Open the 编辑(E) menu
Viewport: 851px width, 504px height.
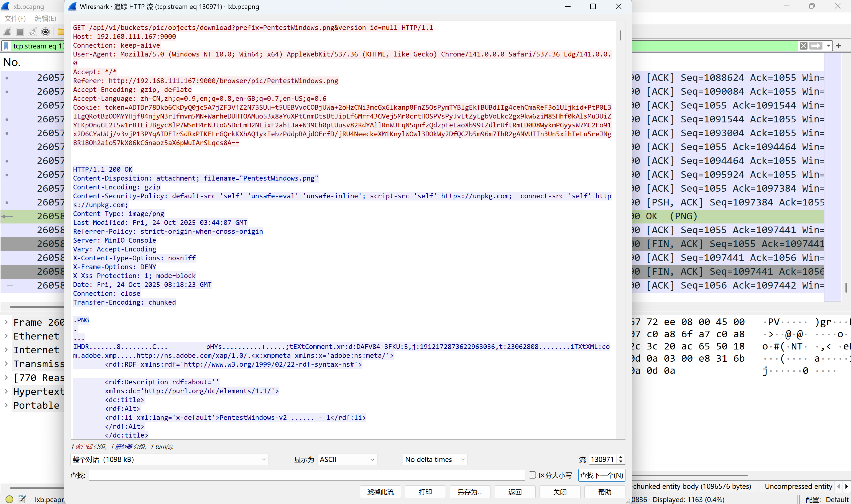pyautogui.click(x=45, y=18)
